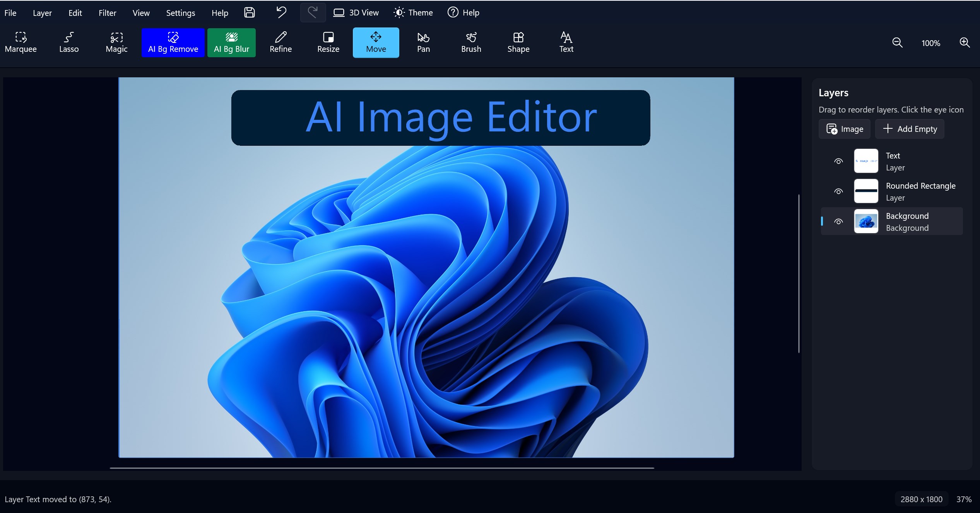Hide the Text layer with its eye icon
980x513 pixels.
pos(838,161)
